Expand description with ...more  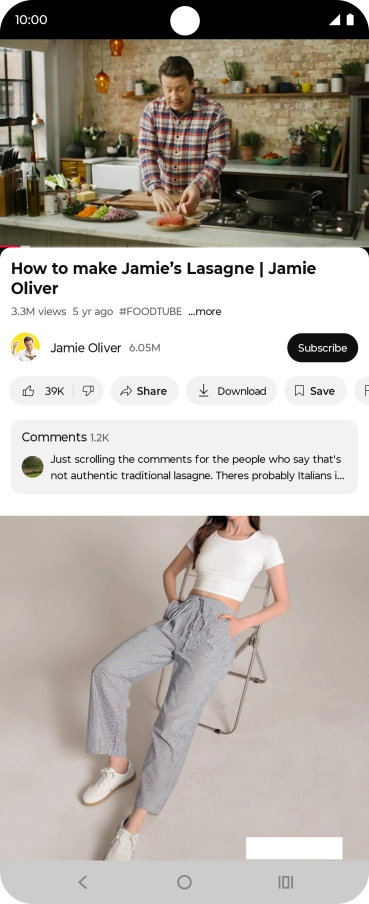[205, 311]
